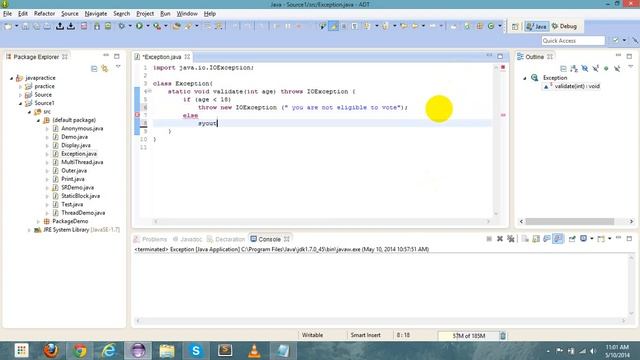Open Firefox from the taskbar
The width and height of the screenshot is (640, 360).
pos(51,351)
